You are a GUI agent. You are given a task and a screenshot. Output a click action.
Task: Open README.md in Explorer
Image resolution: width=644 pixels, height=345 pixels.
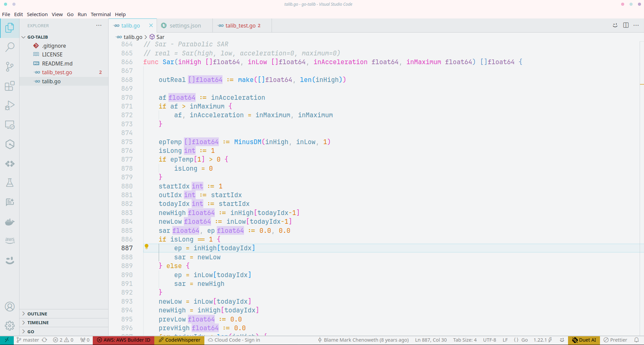pyautogui.click(x=64, y=63)
